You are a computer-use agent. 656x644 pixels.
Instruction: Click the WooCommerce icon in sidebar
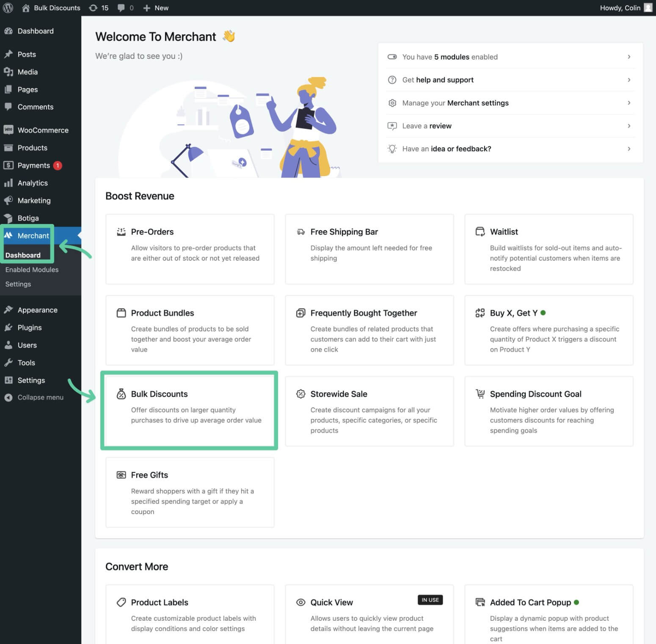pyautogui.click(x=8, y=130)
